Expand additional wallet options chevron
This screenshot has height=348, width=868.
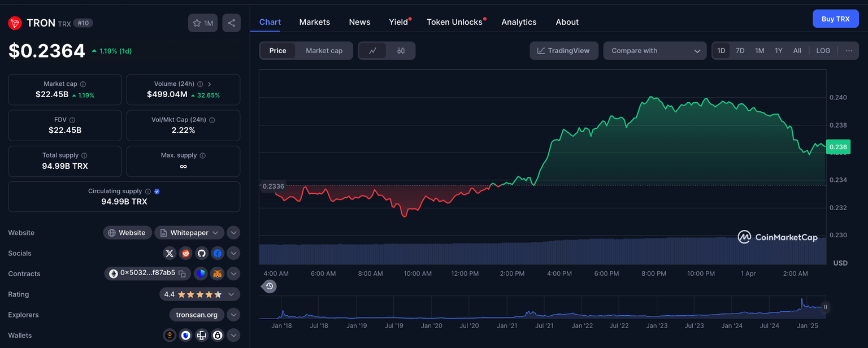(x=233, y=335)
